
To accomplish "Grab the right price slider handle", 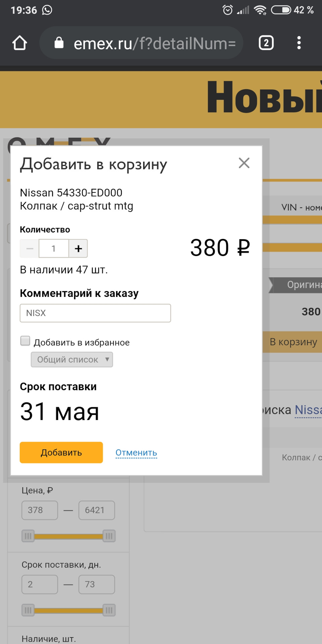I will (109, 536).
